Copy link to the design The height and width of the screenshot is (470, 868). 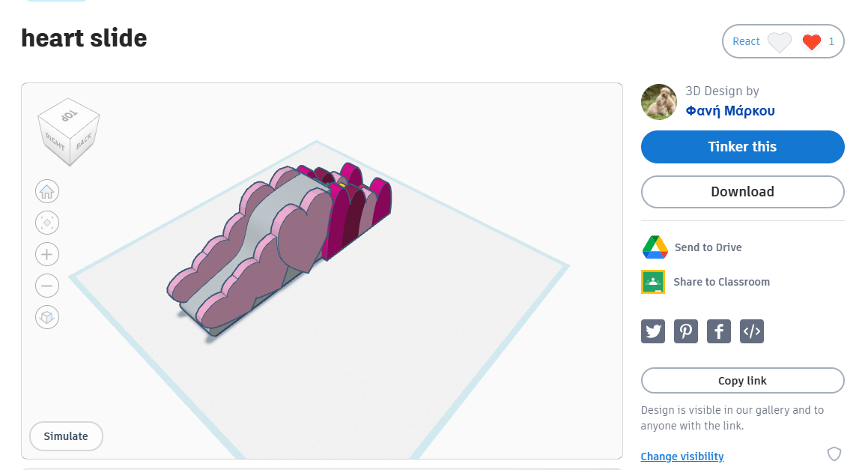point(742,381)
